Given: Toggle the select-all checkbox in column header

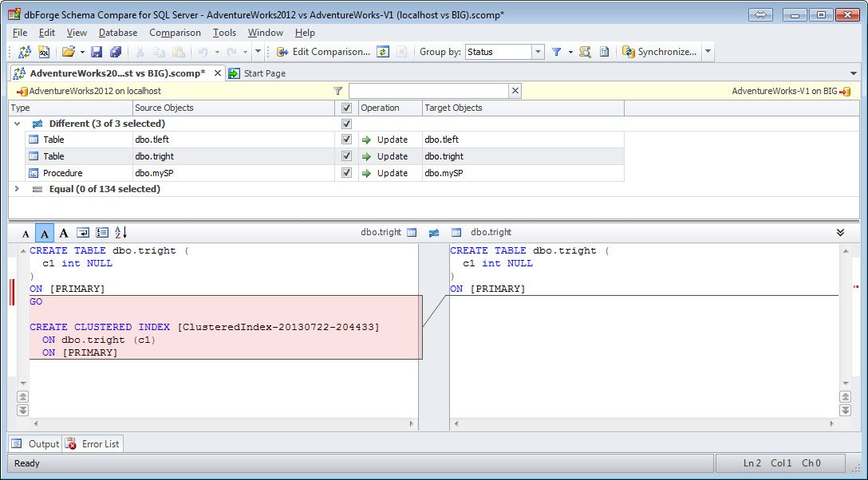Looking at the screenshot, I should pyautogui.click(x=346, y=108).
